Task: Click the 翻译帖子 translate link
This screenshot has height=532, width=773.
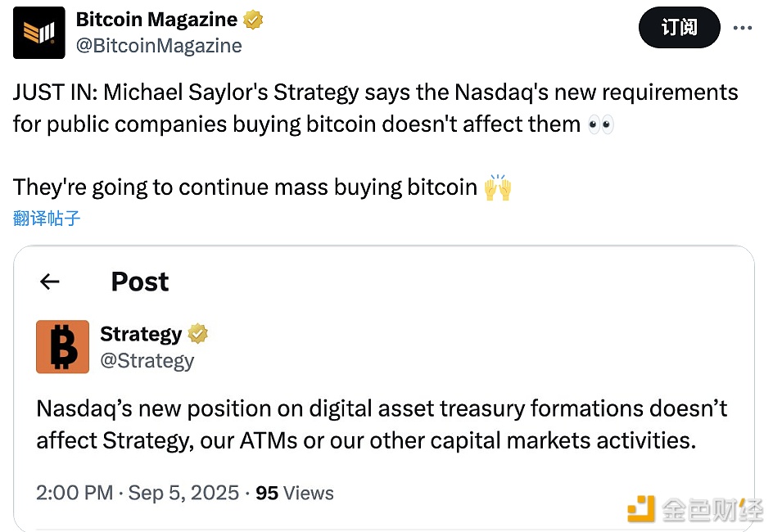Action: (47, 219)
